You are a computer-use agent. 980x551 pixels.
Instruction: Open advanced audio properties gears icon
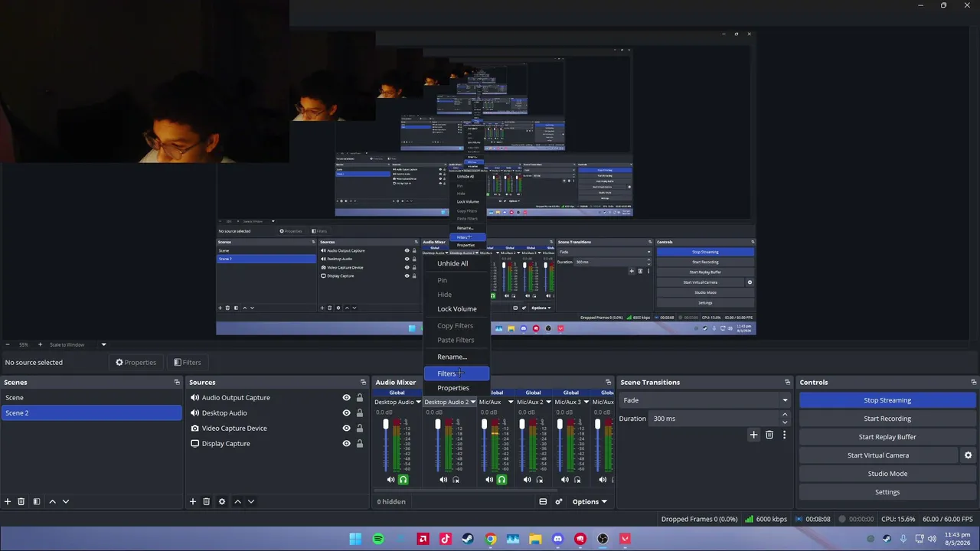(559, 501)
